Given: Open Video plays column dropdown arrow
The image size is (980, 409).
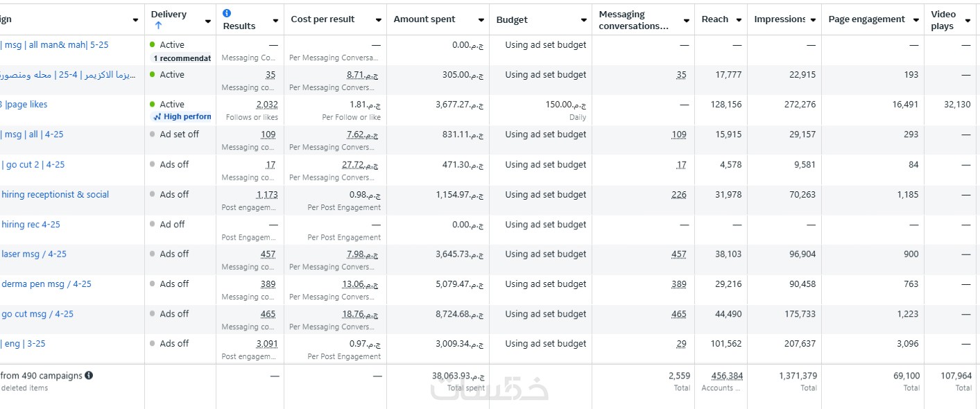Looking at the screenshot, I should [x=967, y=20].
